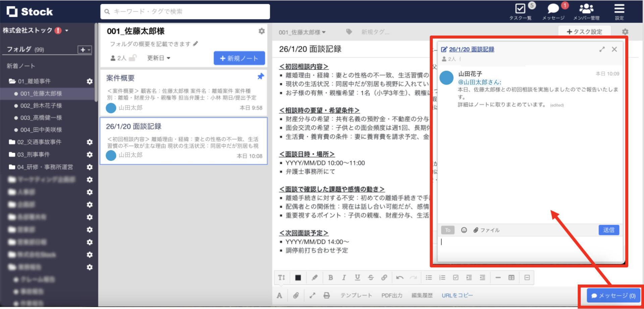Toggle strikethrough formatting in the editor
This screenshot has width=644, height=309.
point(371,277)
